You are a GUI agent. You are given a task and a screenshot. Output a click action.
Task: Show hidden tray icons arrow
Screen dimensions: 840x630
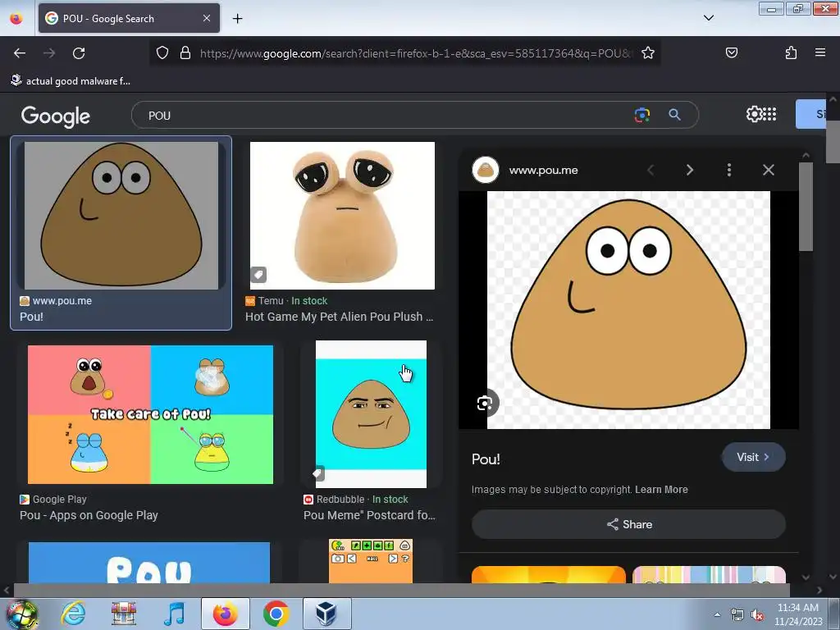pos(717,614)
